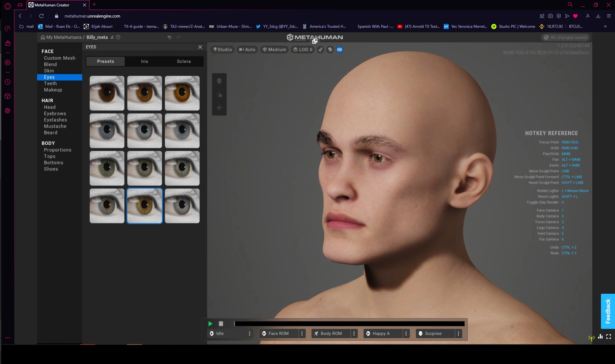Open the Studio lighting dropdown
615x364 pixels.
coord(223,49)
